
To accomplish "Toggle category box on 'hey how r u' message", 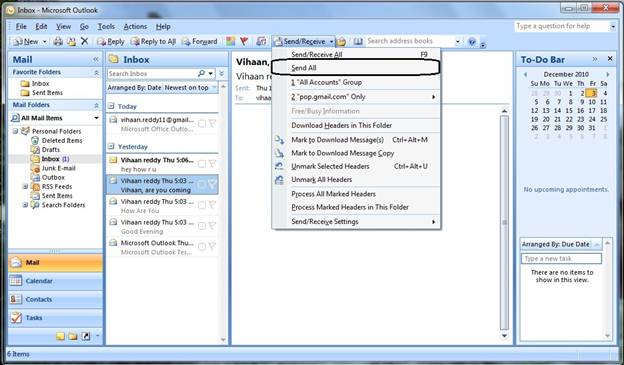I will 202,164.
